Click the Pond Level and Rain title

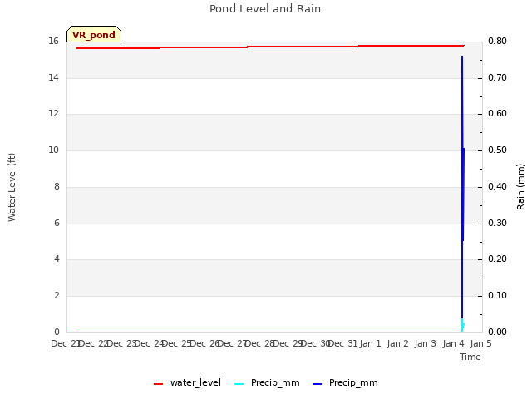(x=265, y=8)
